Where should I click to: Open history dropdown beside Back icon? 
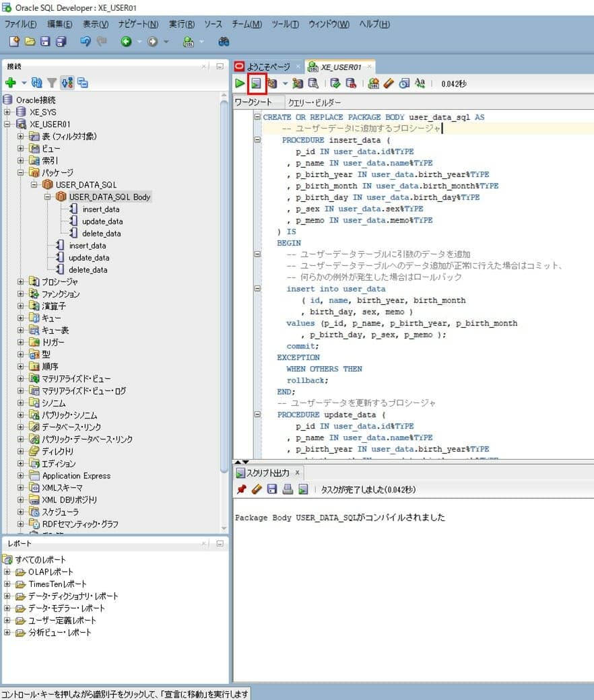(139, 42)
